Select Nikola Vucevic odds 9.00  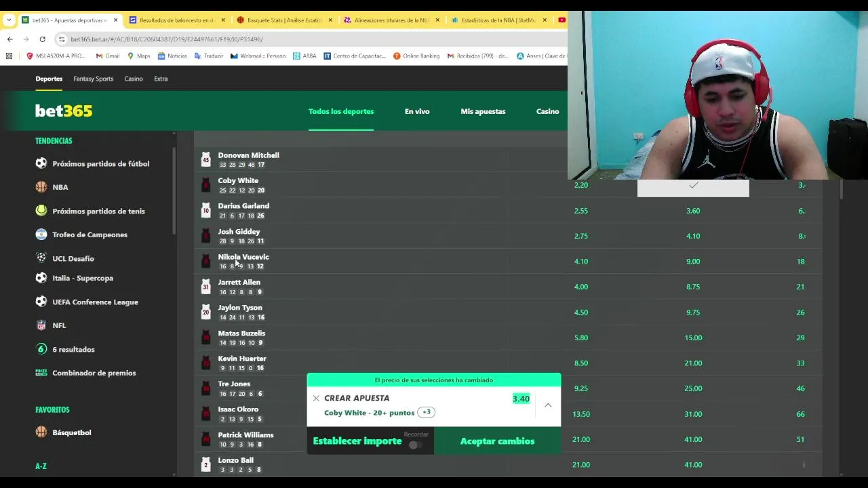[693, 261]
